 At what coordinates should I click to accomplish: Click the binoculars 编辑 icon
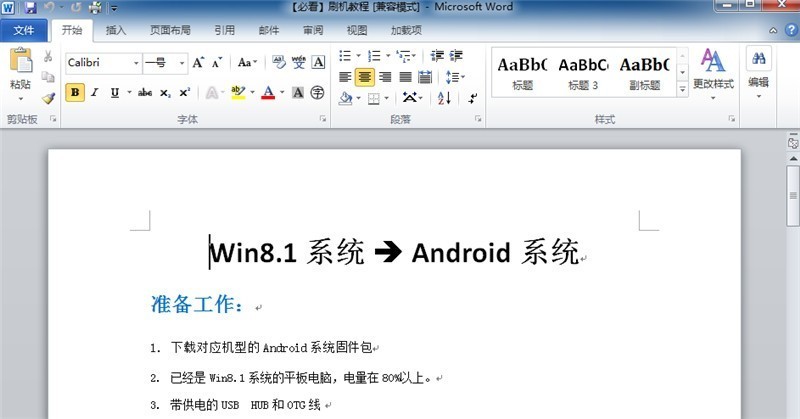pos(759,58)
